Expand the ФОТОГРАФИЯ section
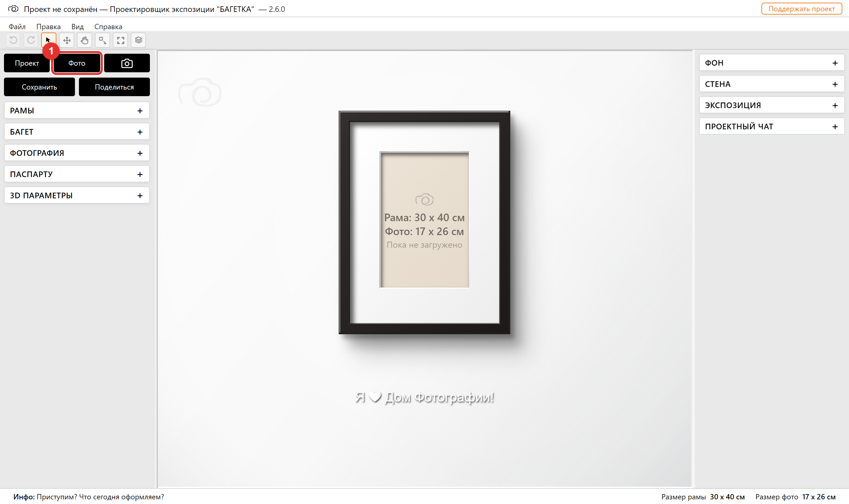 point(77,153)
